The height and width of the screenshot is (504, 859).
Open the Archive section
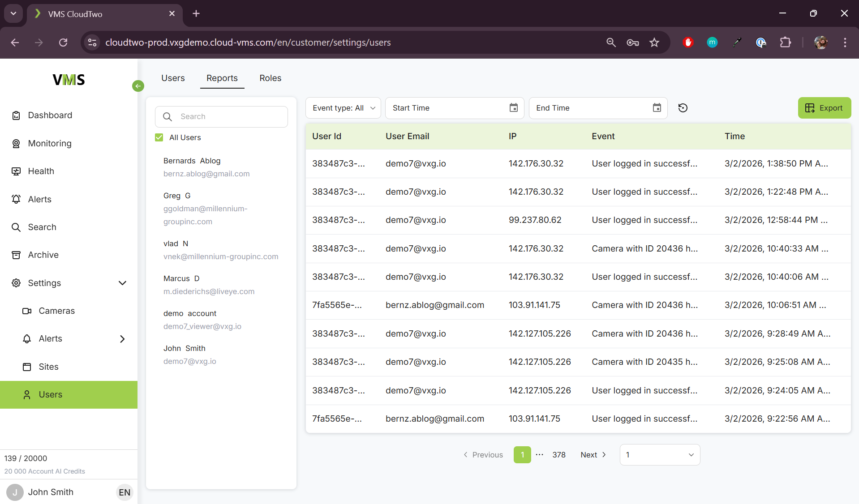43,255
